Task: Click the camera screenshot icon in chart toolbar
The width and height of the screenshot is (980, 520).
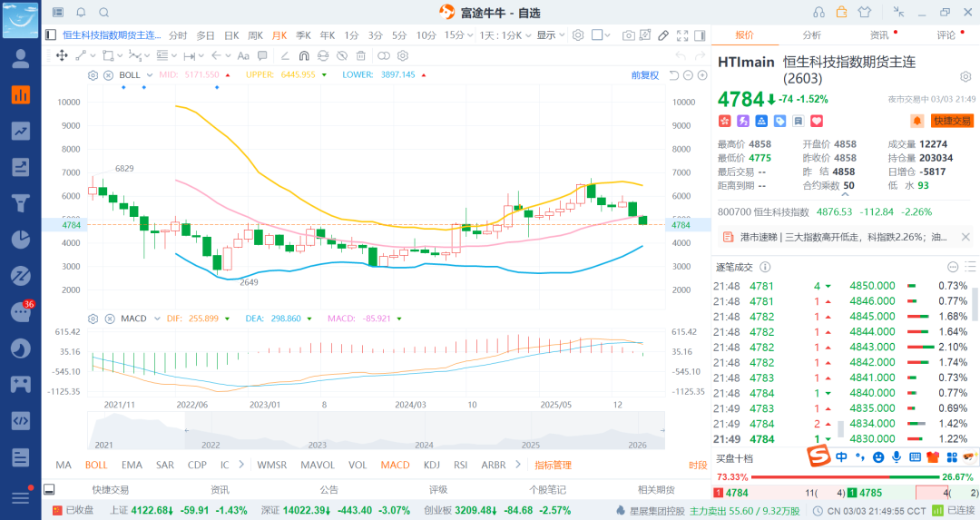Action: pyautogui.click(x=629, y=35)
